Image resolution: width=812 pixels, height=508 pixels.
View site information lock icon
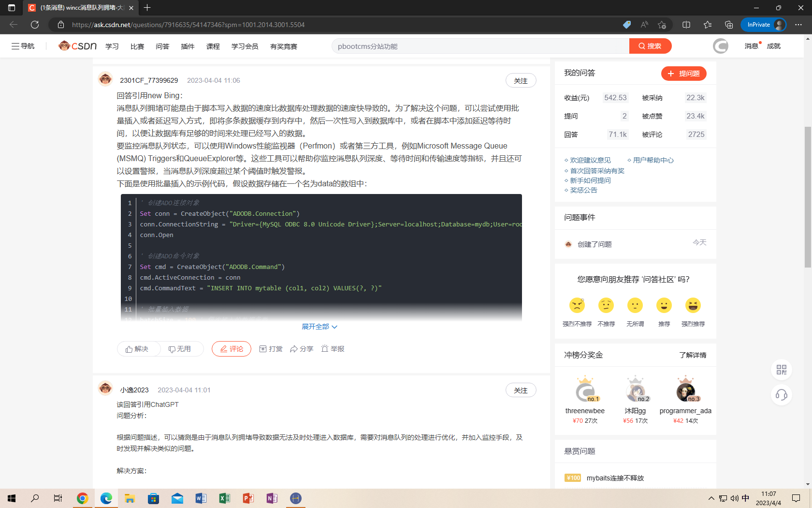pos(61,25)
